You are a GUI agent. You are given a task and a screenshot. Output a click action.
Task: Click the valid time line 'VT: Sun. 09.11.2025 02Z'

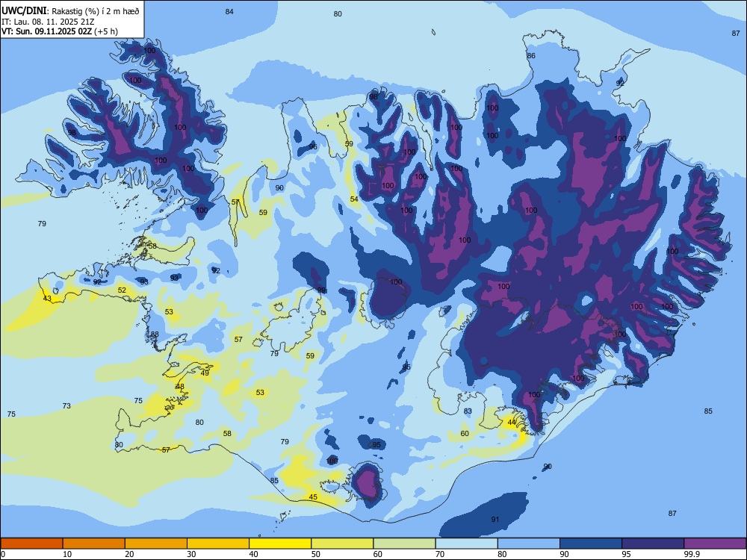pyautogui.click(x=47, y=31)
